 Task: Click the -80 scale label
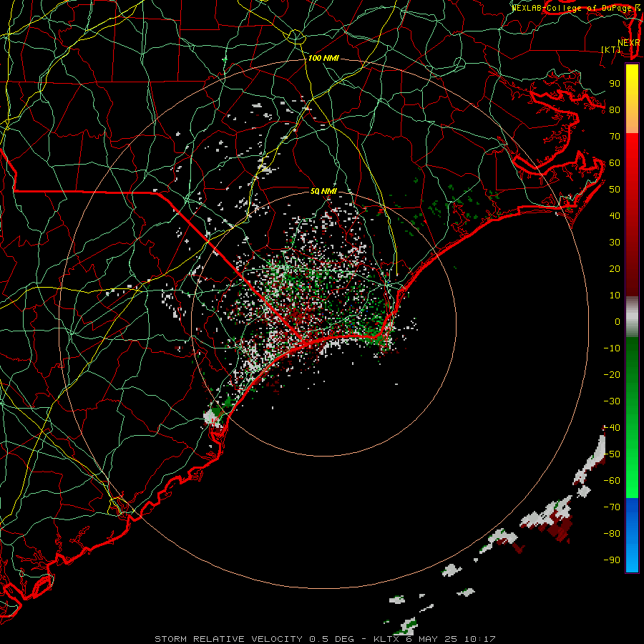(x=612, y=534)
